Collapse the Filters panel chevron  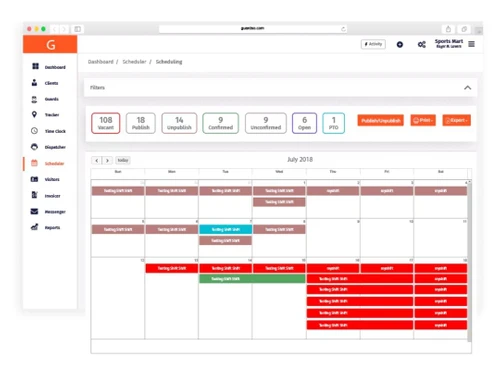[468, 88]
